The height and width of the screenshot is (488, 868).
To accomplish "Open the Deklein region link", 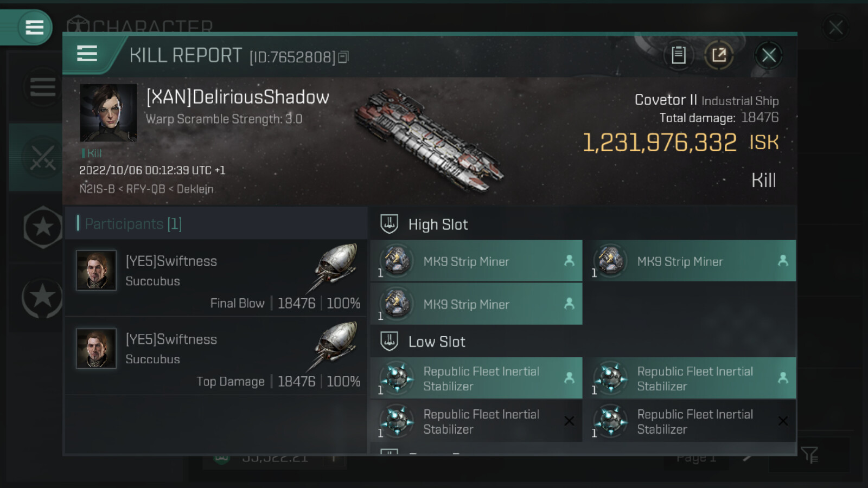I will 195,189.
